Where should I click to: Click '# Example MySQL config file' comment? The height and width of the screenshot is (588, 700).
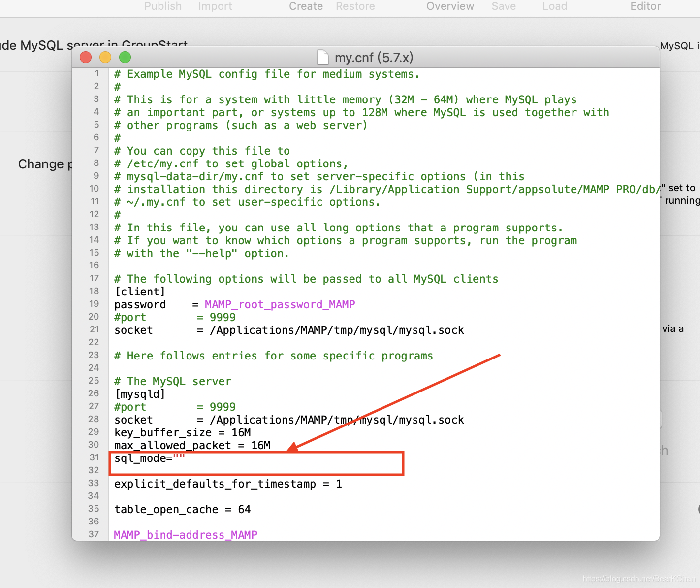[267, 74]
